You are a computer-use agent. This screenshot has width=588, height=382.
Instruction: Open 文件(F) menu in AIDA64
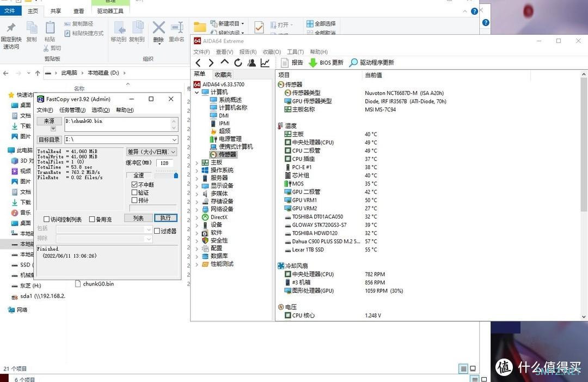pos(202,52)
